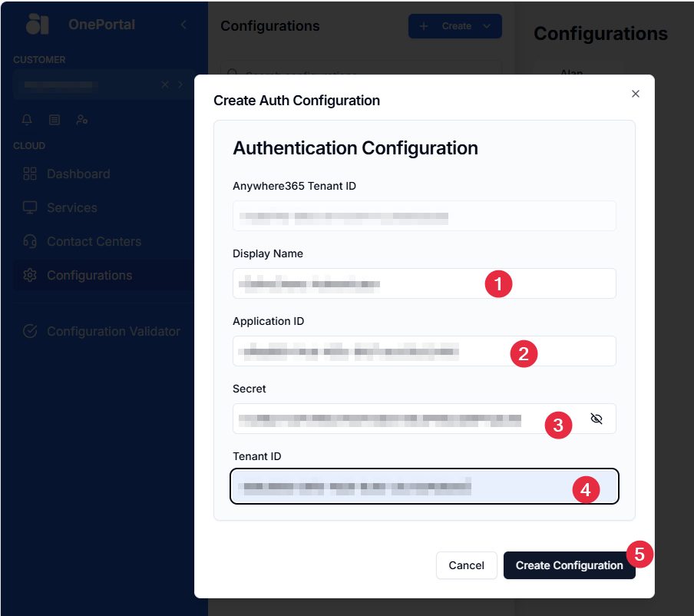Open Contact Centers in the sidebar

104,241
